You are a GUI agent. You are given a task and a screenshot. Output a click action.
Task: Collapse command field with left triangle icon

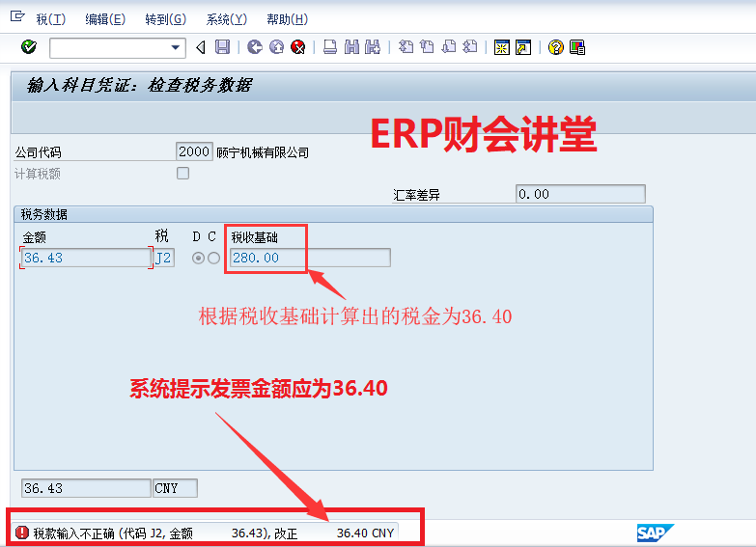201,47
